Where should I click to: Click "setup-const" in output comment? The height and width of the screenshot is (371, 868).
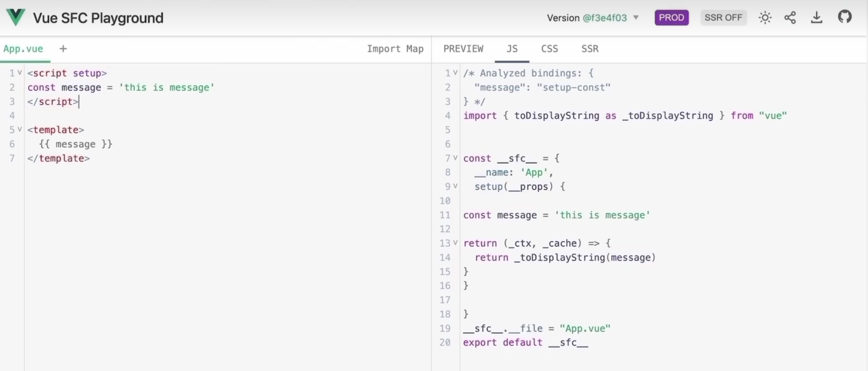[x=574, y=87]
